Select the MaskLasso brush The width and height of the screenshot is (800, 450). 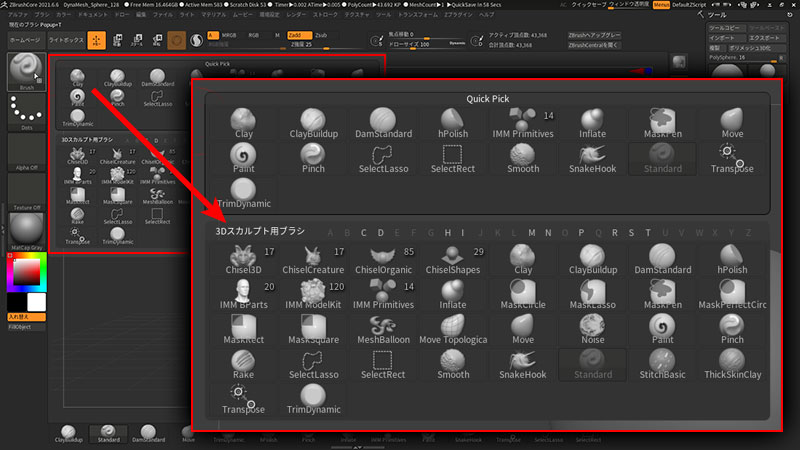click(x=592, y=295)
